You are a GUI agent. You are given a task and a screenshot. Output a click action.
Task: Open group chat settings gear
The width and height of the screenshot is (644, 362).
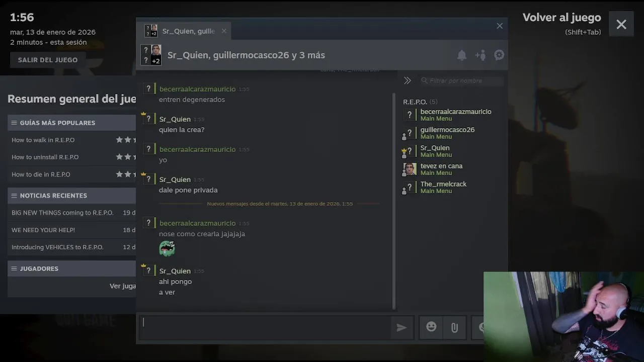[499, 55]
